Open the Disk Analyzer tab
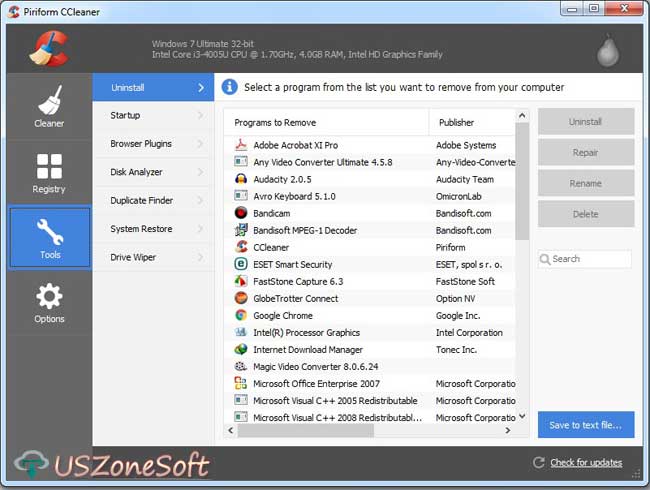The width and height of the screenshot is (650, 490). click(153, 172)
